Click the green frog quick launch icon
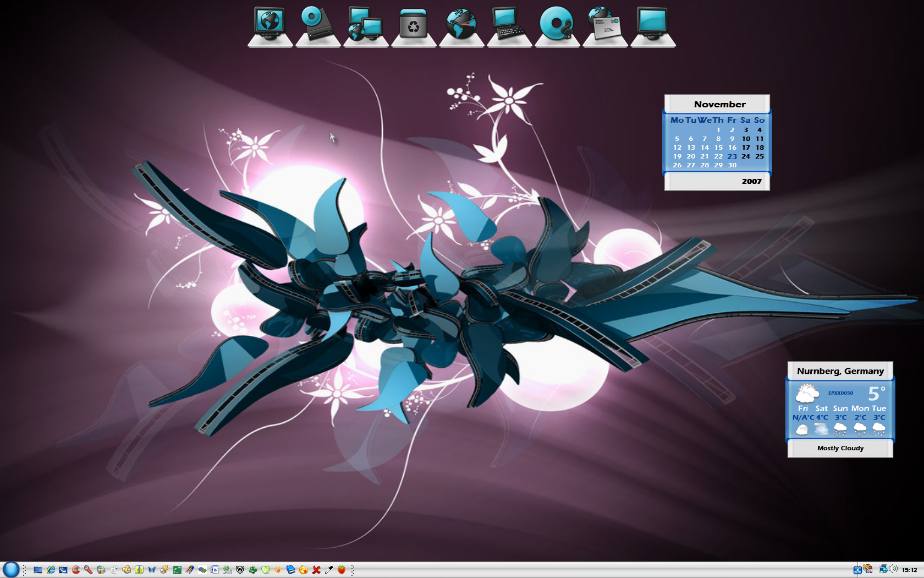Viewport: 924px width, 578px height. 252,570
